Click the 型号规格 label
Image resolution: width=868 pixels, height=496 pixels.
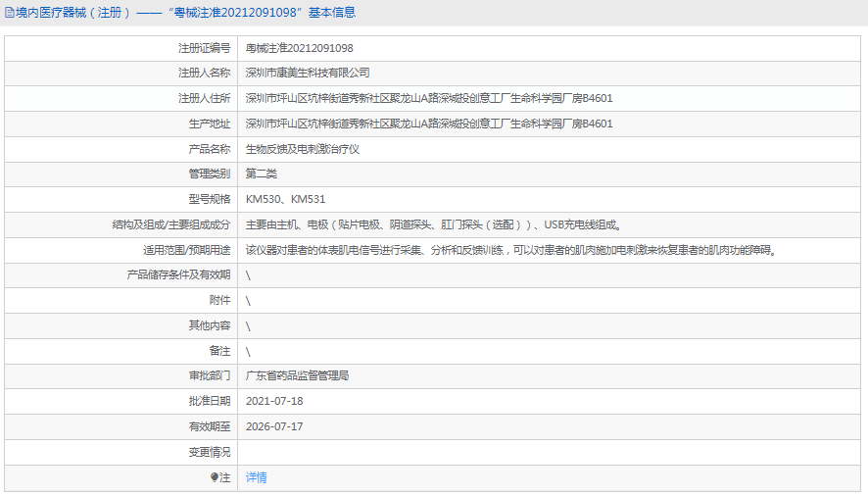pyautogui.click(x=210, y=199)
